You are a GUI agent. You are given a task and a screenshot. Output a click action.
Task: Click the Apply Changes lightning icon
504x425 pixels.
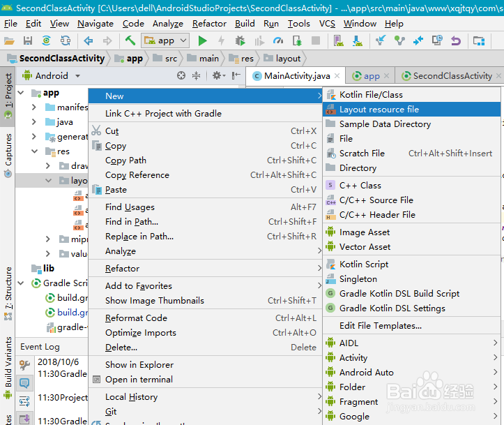(x=221, y=41)
